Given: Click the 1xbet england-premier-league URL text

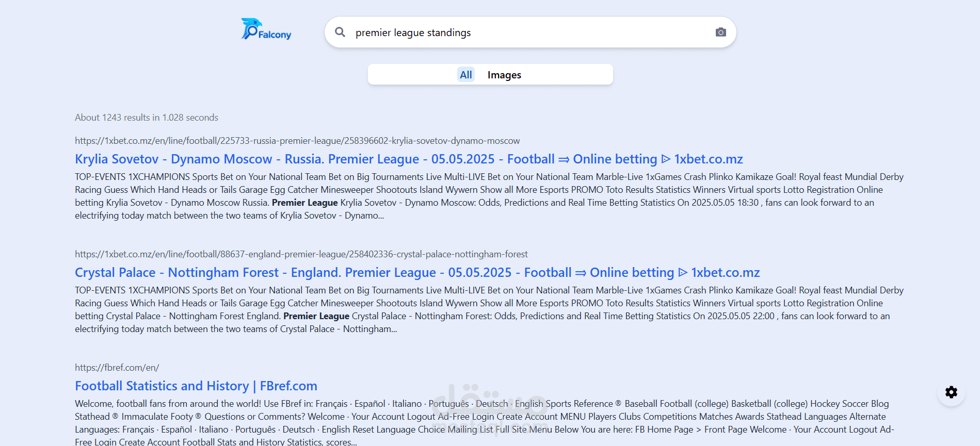Looking at the screenshot, I should coord(301,254).
